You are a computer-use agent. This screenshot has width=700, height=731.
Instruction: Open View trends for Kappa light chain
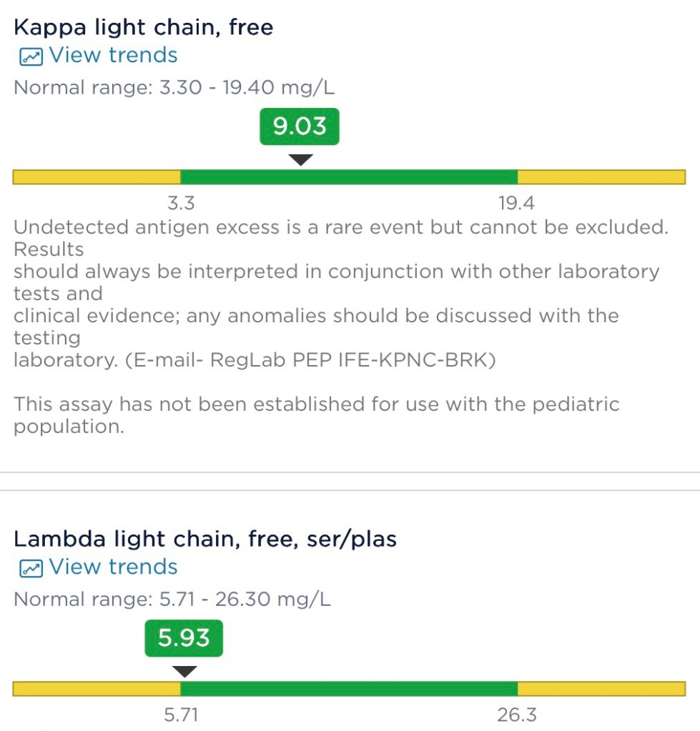click(113, 56)
